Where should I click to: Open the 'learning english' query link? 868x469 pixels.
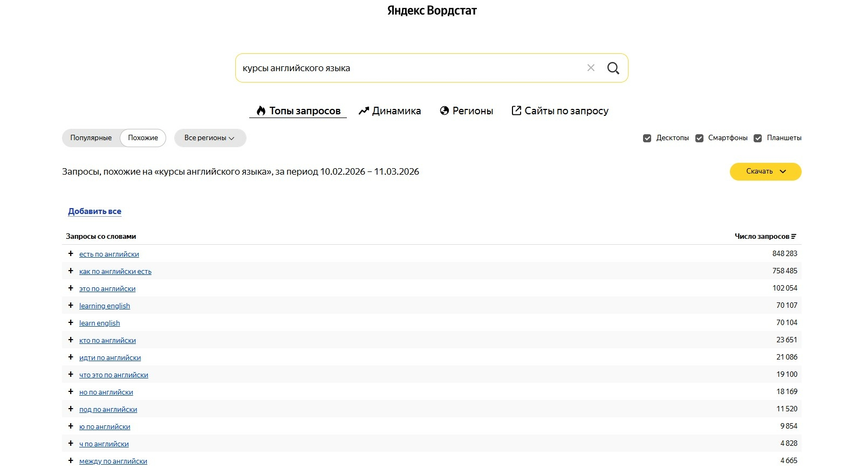[x=105, y=306]
